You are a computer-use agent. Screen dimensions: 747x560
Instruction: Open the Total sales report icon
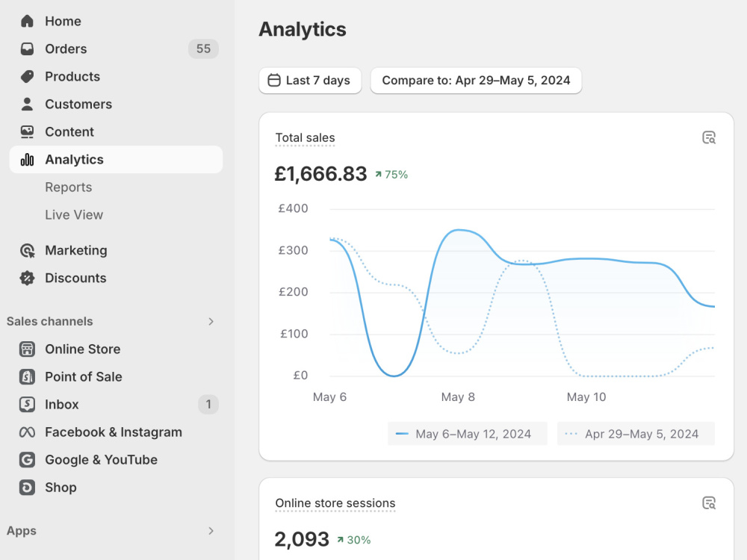click(x=709, y=137)
